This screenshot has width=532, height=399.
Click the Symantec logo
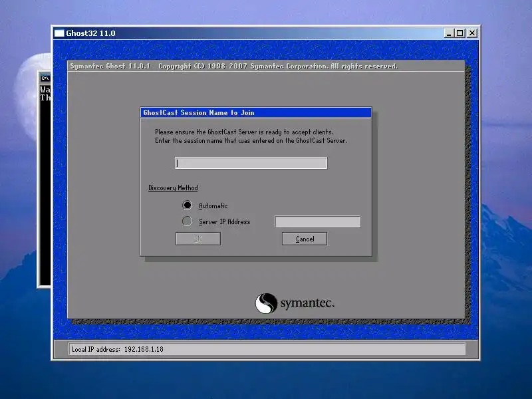pos(295,303)
